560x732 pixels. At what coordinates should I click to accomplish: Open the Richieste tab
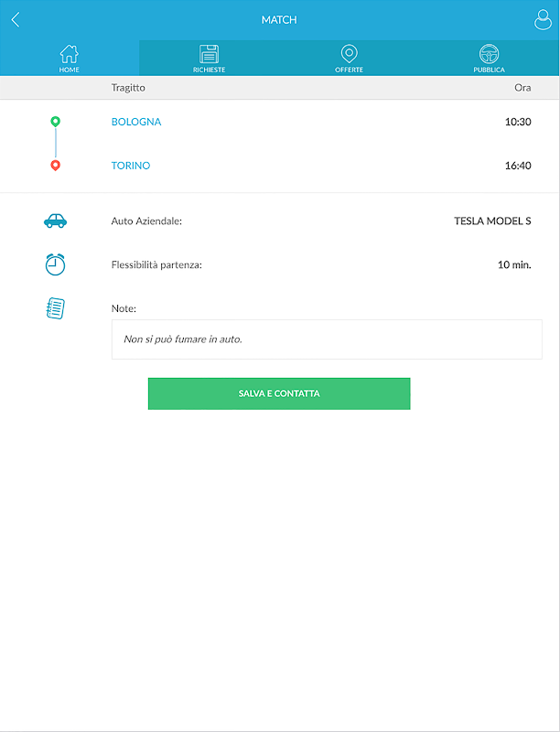209,59
